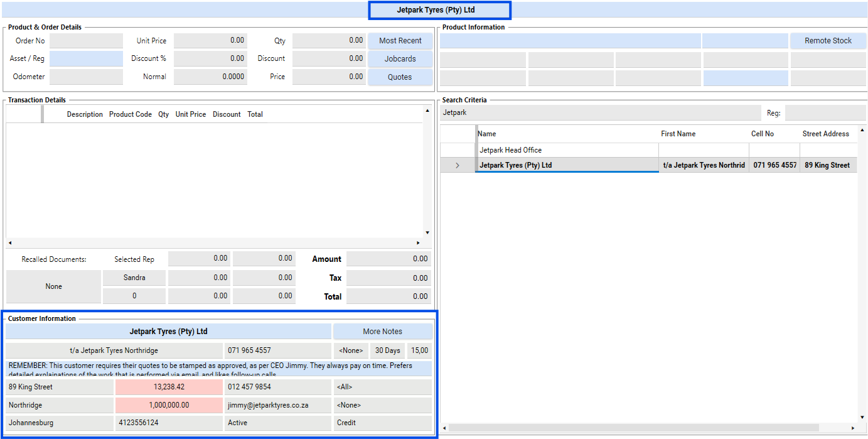Select the Northridge suburb field

pyautogui.click(x=60, y=405)
